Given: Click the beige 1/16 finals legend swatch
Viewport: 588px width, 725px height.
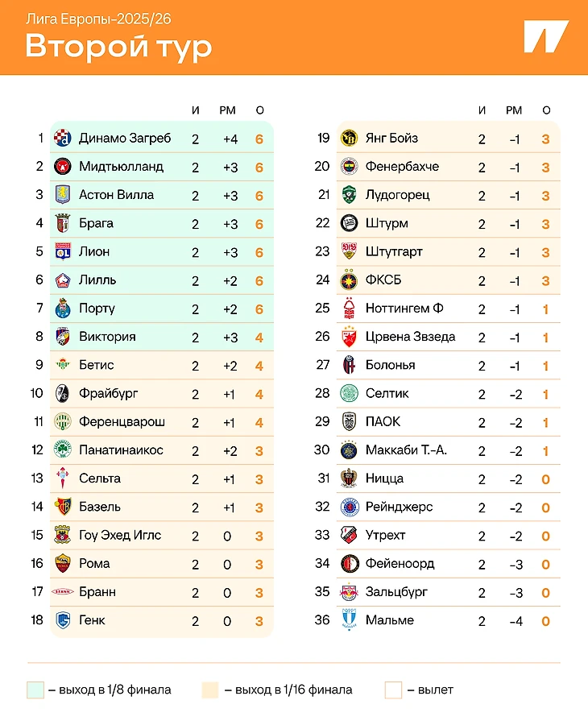Looking at the screenshot, I should [210, 690].
